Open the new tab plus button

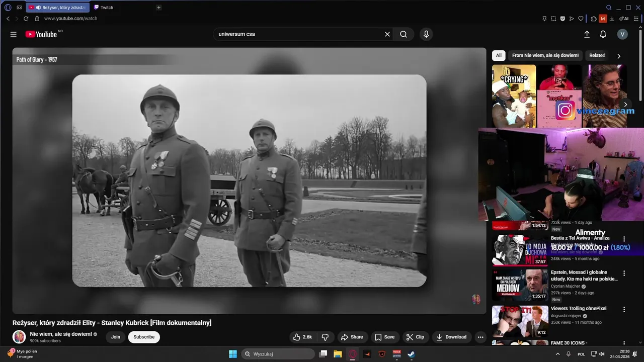point(158,8)
